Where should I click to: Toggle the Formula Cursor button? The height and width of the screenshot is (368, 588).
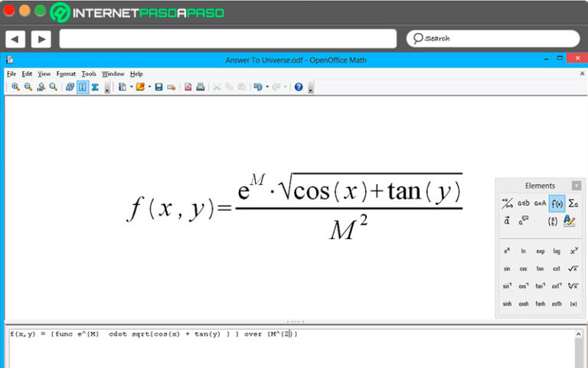(82, 87)
